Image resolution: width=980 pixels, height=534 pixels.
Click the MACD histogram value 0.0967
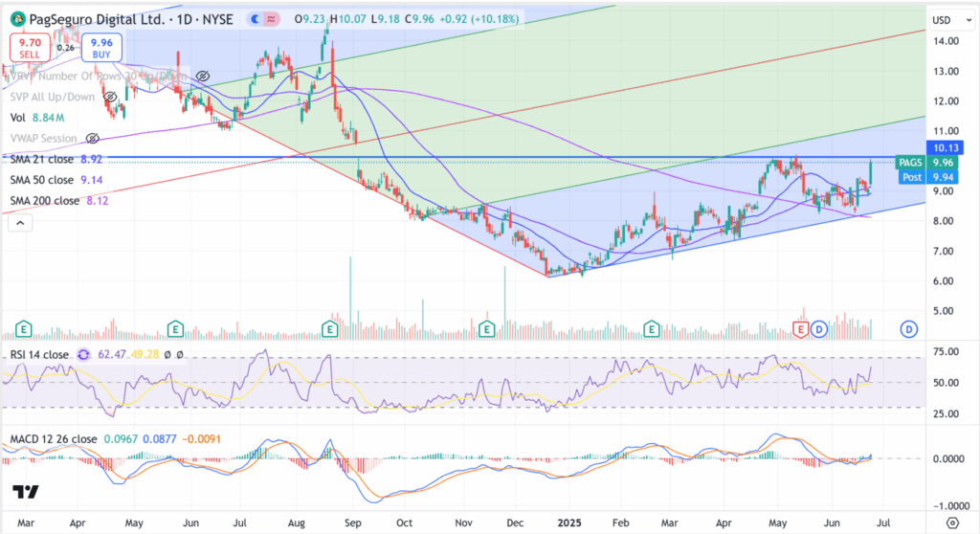point(120,439)
